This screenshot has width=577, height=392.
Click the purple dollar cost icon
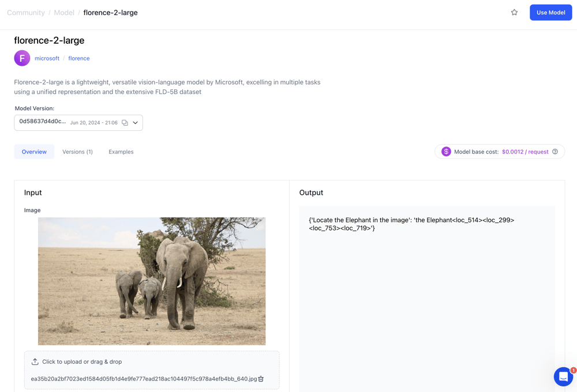(446, 152)
